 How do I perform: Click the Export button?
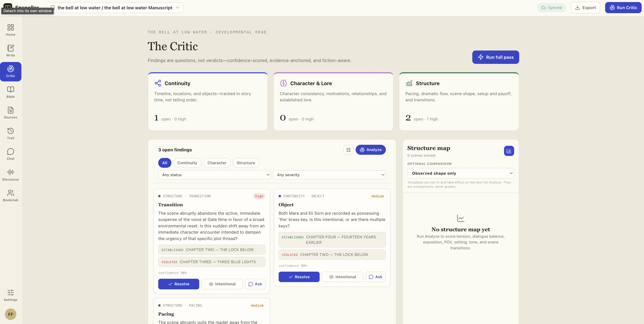[x=585, y=8]
